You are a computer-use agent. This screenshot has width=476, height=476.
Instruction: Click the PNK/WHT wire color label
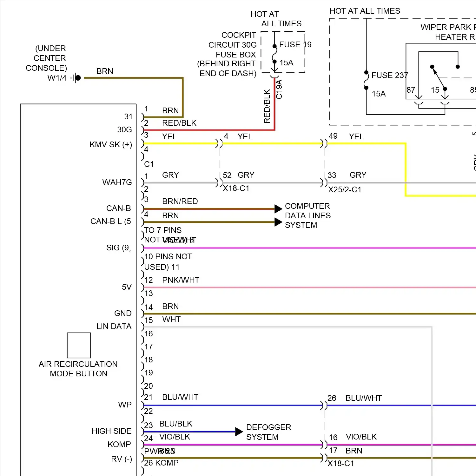(x=181, y=280)
